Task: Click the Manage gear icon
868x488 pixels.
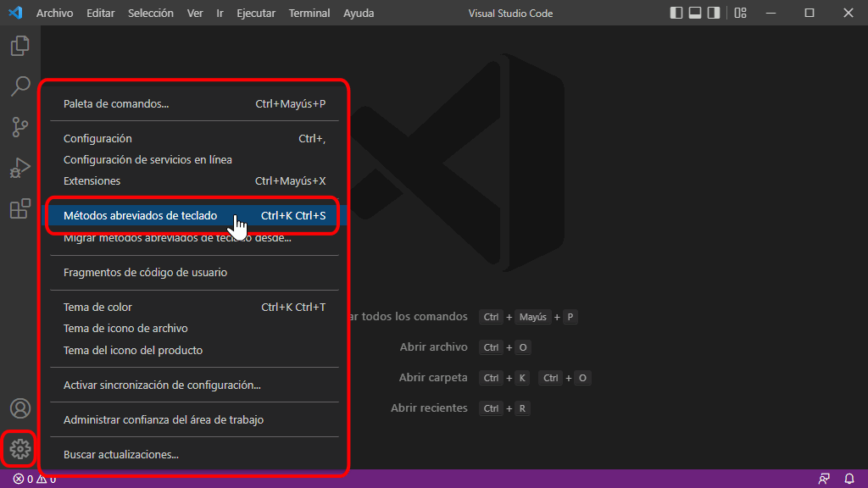Action: [20, 449]
